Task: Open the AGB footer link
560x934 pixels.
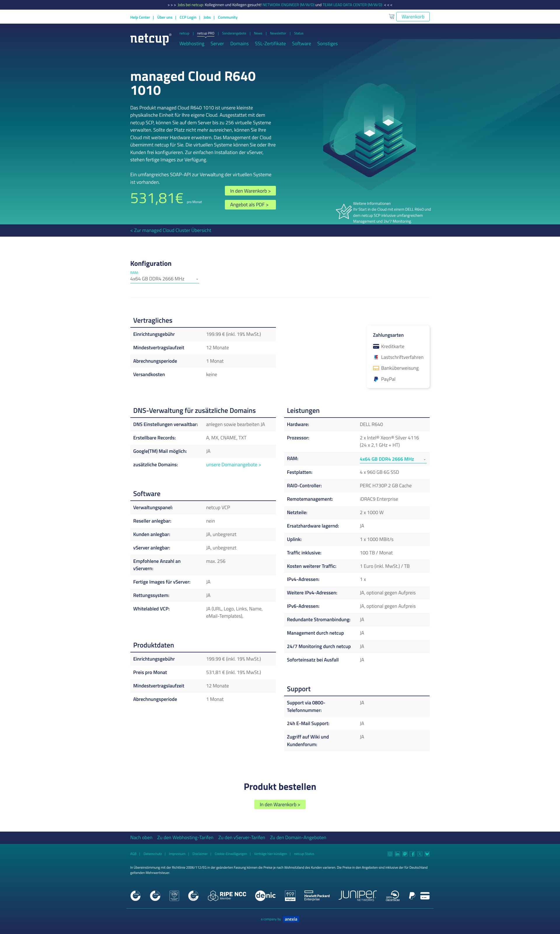Action: (133, 854)
